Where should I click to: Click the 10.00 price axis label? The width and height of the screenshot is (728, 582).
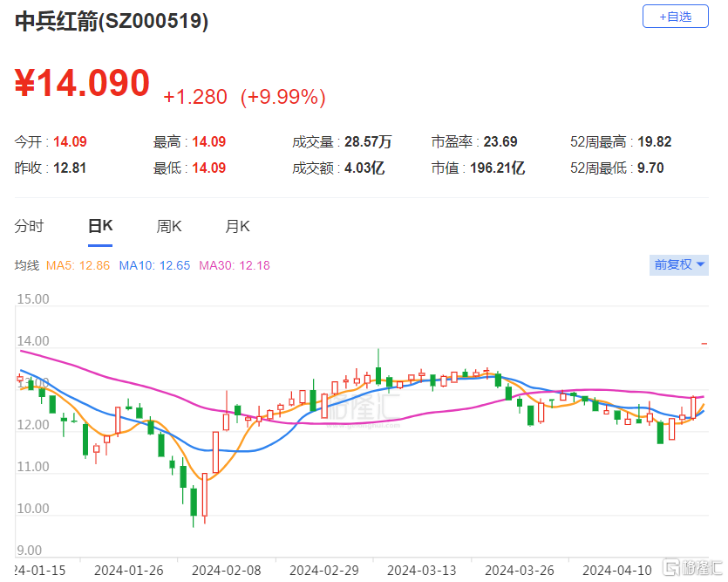33,508
